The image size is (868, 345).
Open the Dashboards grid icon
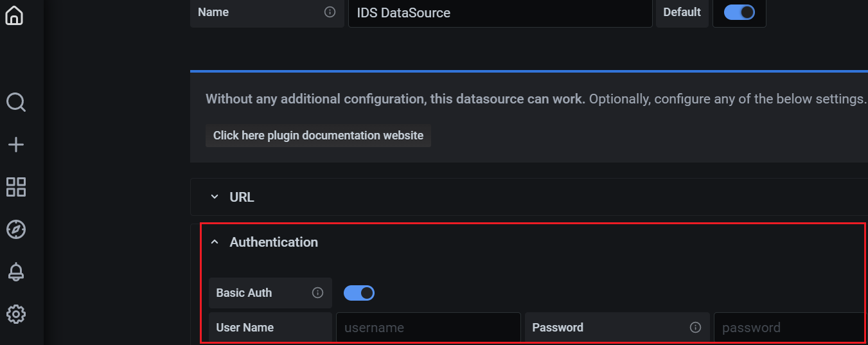click(x=15, y=187)
